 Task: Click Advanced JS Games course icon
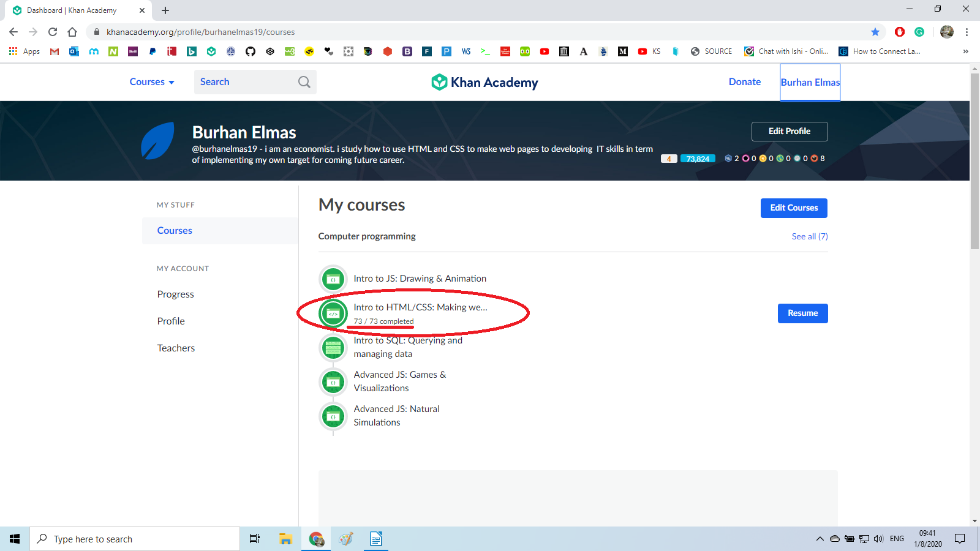pos(333,382)
